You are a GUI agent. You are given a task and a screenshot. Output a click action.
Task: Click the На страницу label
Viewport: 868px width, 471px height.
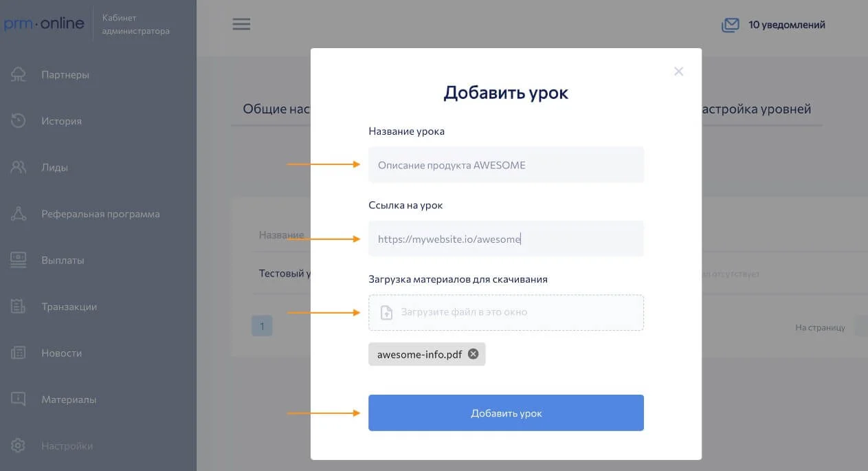(820, 327)
